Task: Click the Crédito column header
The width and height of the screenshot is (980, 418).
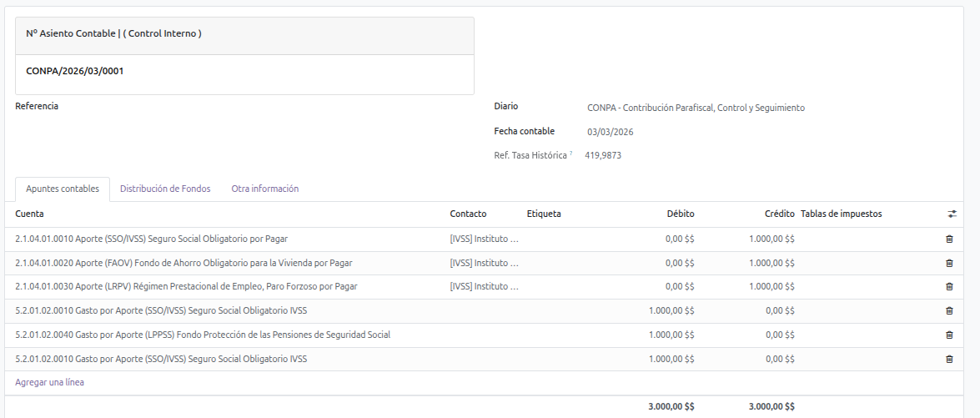Action: coord(779,214)
